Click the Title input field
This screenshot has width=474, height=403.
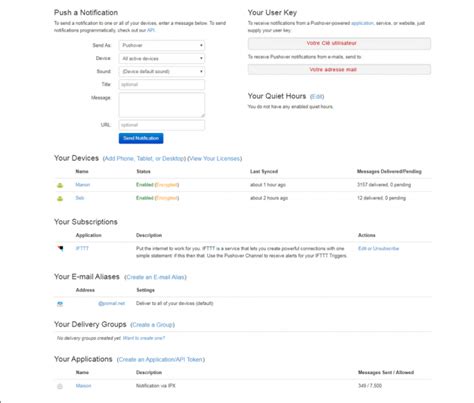tap(162, 84)
